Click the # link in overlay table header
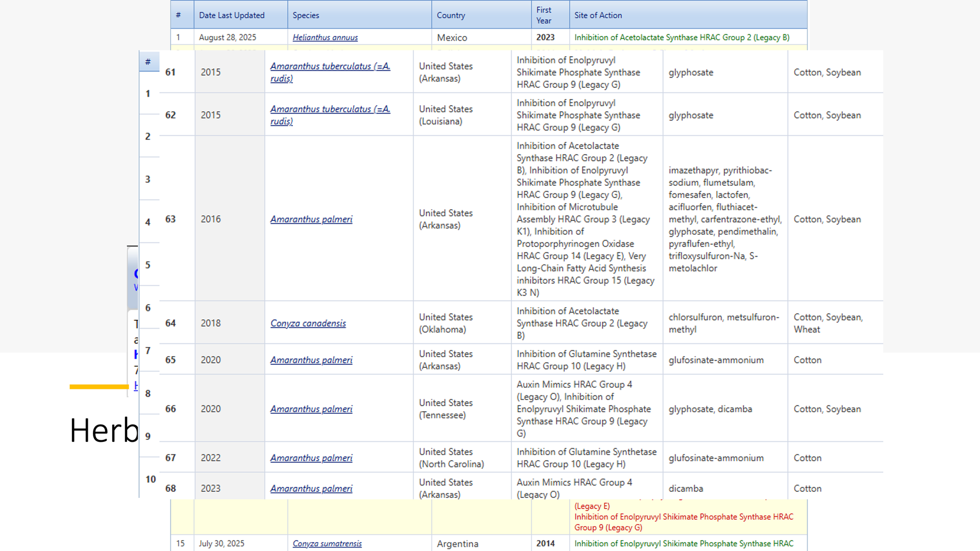Screen dimensions: 980x551 148,62
